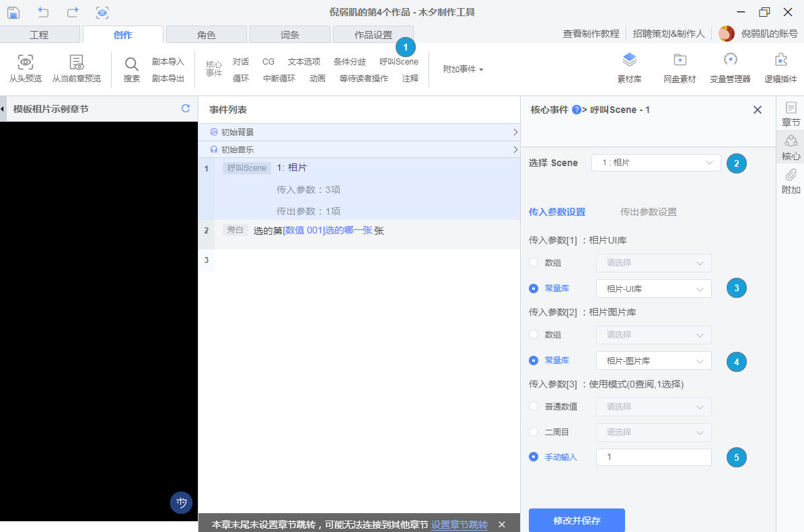Open 网盘素材 cloud assets
Screen dimensions: 804x532
pyautogui.click(x=680, y=68)
